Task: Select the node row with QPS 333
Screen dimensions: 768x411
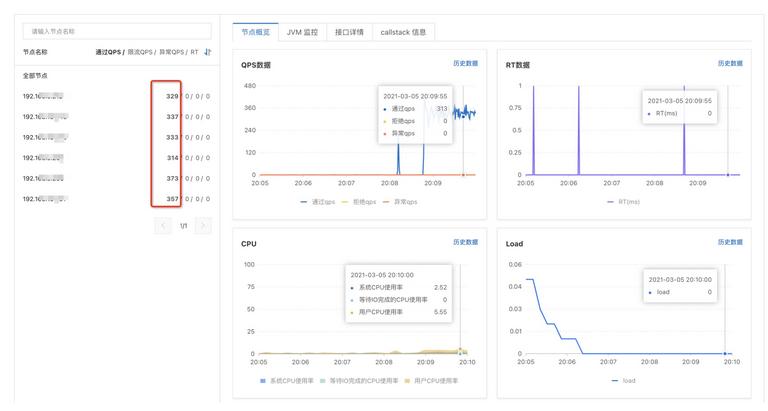Action: tap(117, 138)
